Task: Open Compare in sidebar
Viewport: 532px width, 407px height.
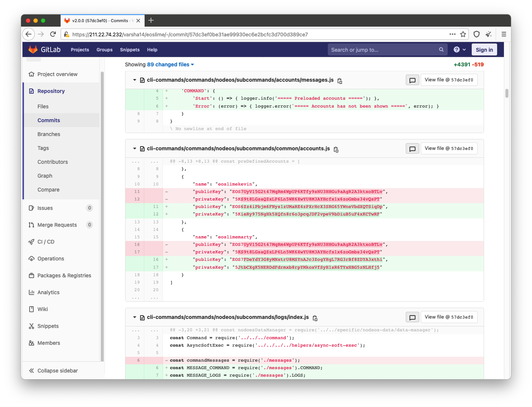Action: point(48,190)
